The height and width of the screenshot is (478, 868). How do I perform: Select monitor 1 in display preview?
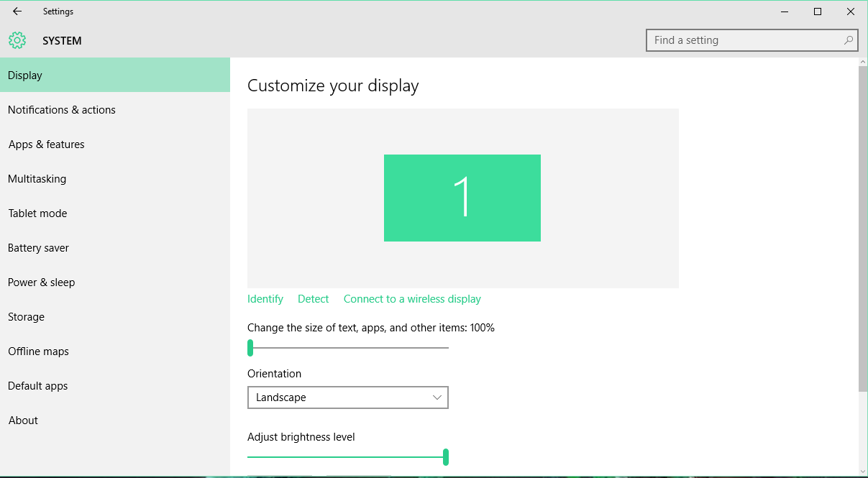click(462, 198)
